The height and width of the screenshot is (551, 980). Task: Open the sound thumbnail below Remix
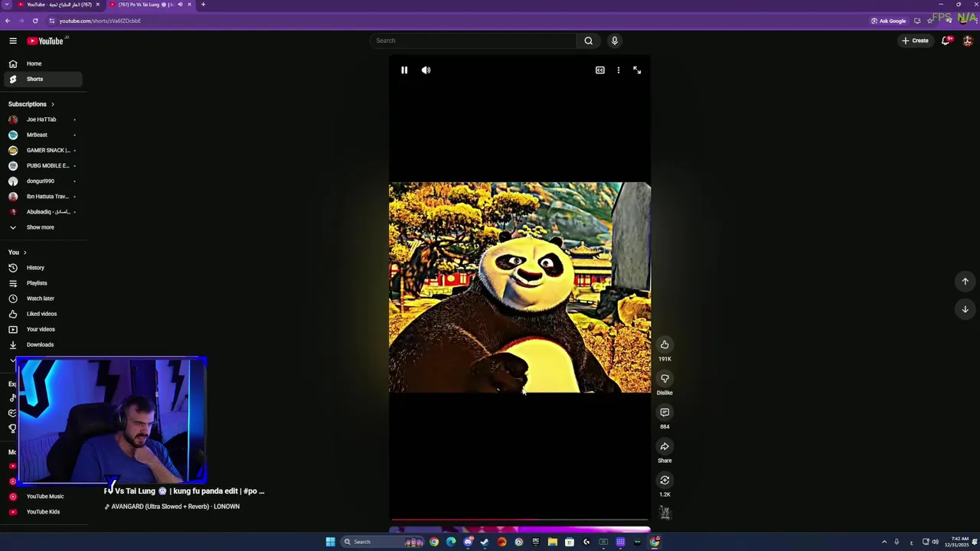point(665,513)
